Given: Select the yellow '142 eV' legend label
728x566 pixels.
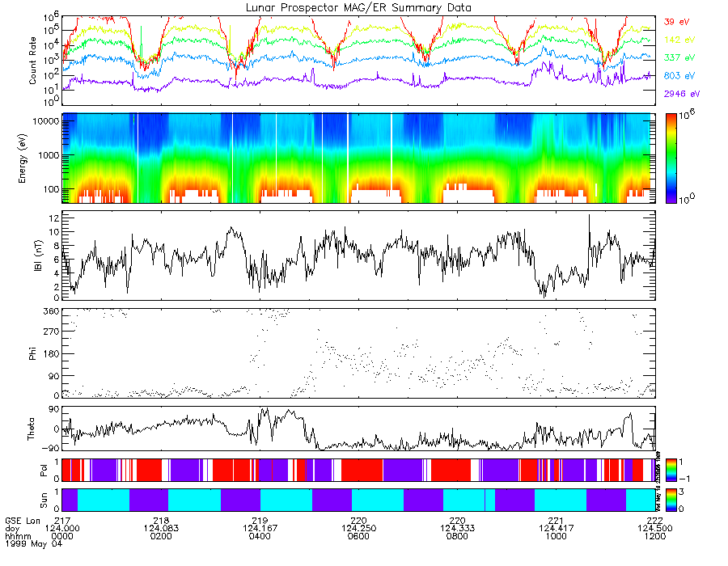Looking at the screenshot, I should click(x=679, y=40).
